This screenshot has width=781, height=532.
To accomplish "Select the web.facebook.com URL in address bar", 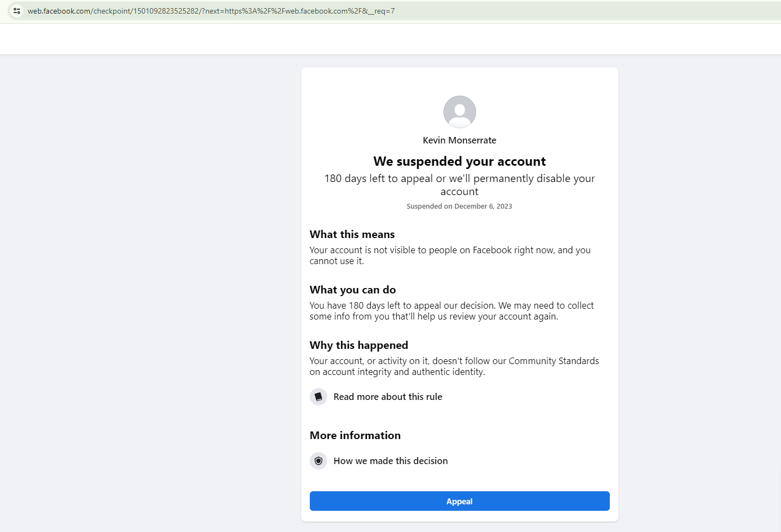I will pos(211,11).
